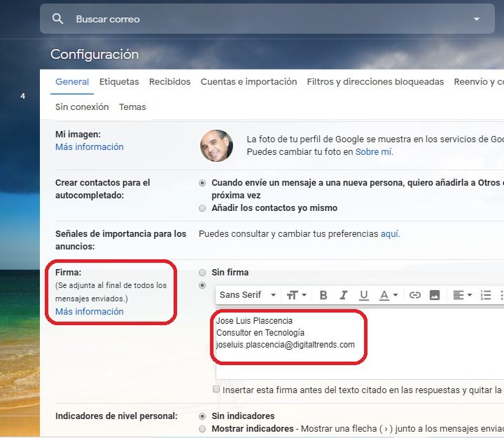
Task: Insert an image in signature
Action: [435, 295]
